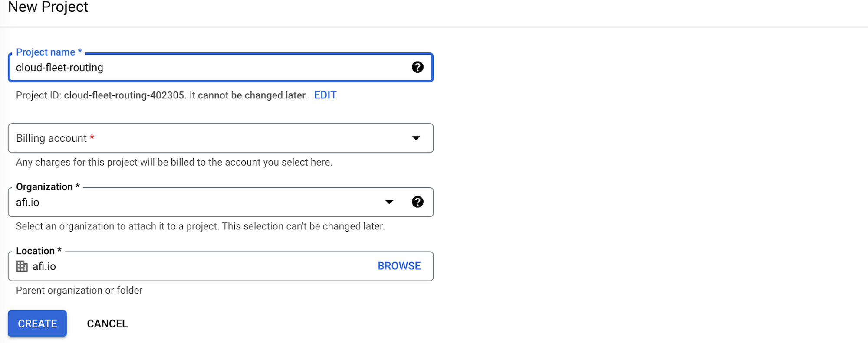Click BROWSE to pick a parent location
This screenshot has height=343, width=868.
pos(399,266)
